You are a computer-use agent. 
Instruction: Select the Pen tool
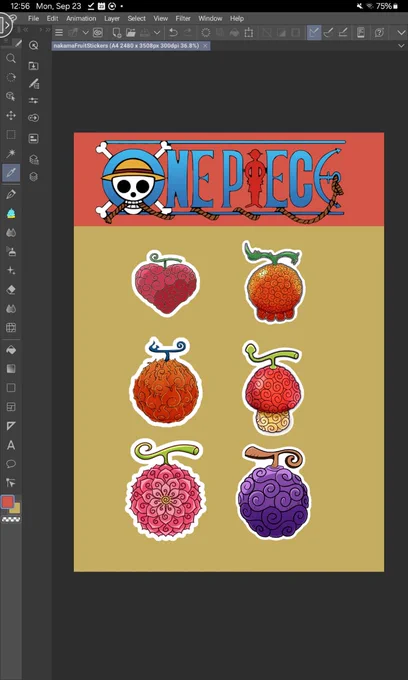pyautogui.click(x=11, y=194)
